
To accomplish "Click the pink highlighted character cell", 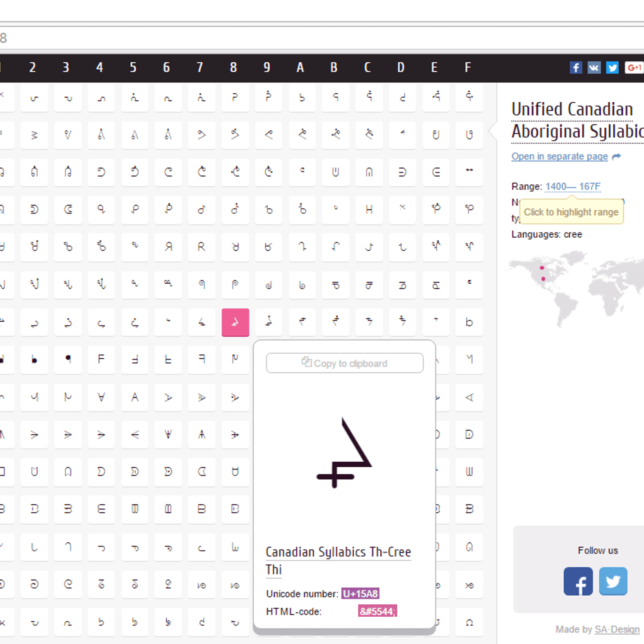I will tap(235, 322).
